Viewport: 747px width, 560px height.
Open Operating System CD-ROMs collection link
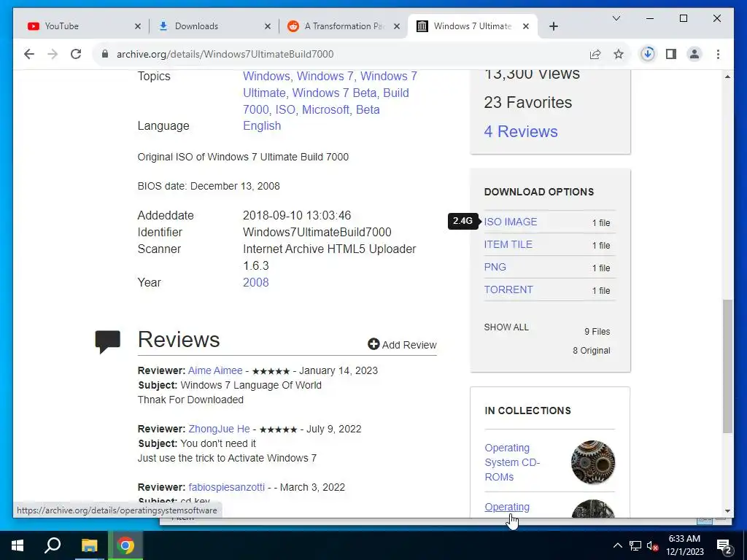512,462
